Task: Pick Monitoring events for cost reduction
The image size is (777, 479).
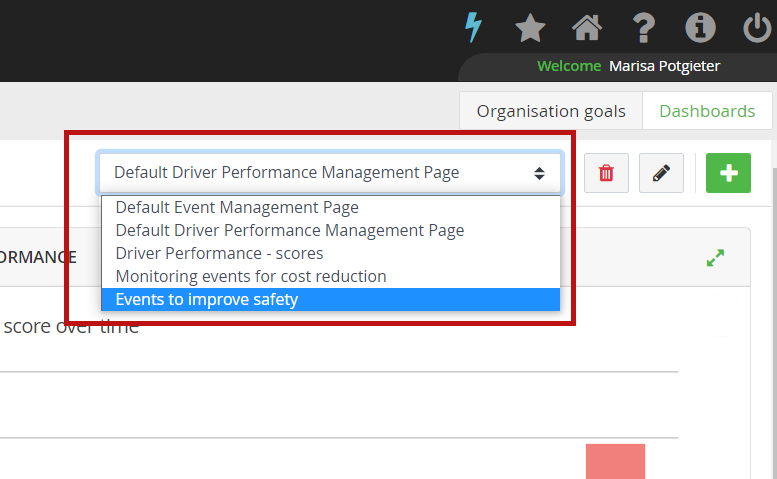Action: tap(331, 276)
